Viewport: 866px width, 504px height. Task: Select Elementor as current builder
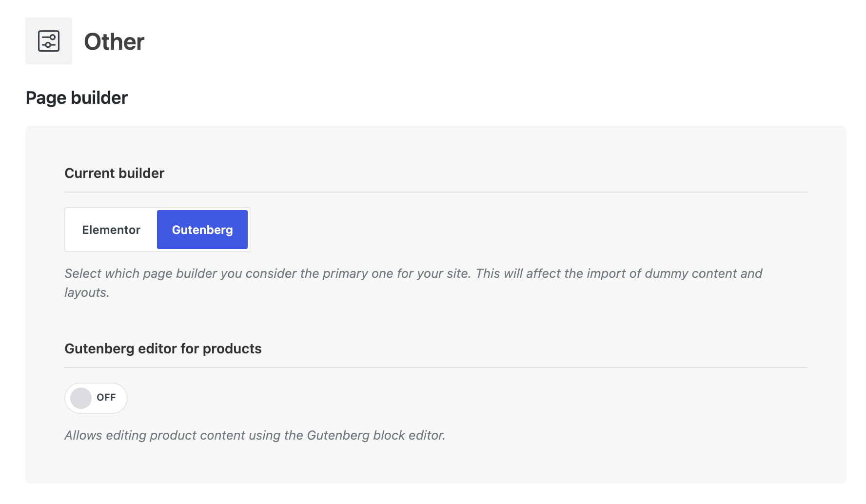(x=111, y=230)
